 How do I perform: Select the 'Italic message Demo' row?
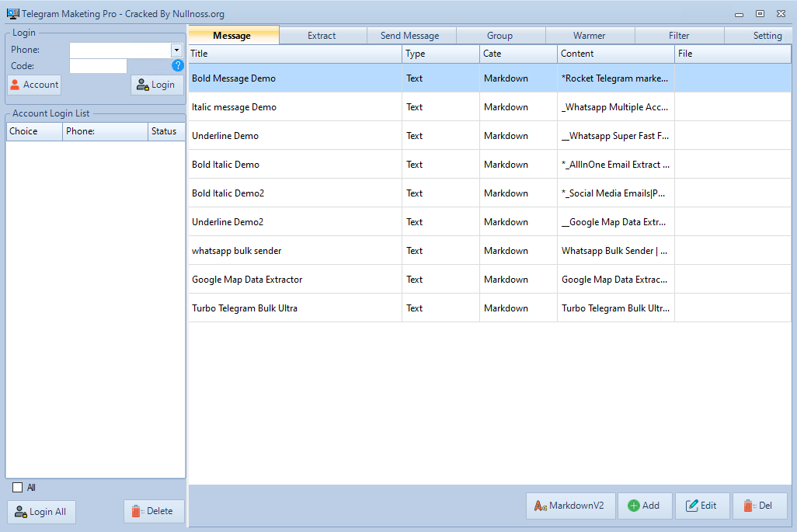[x=490, y=107]
